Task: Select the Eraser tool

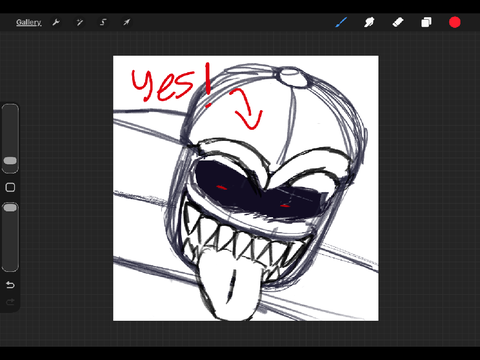Action: pyautogui.click(x=398, y=22)
